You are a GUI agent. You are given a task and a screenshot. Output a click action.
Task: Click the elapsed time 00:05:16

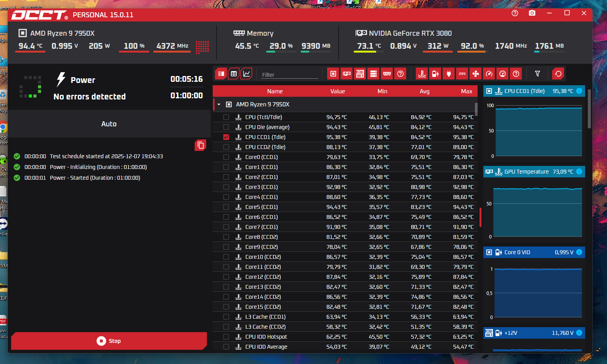coord(187,79)
